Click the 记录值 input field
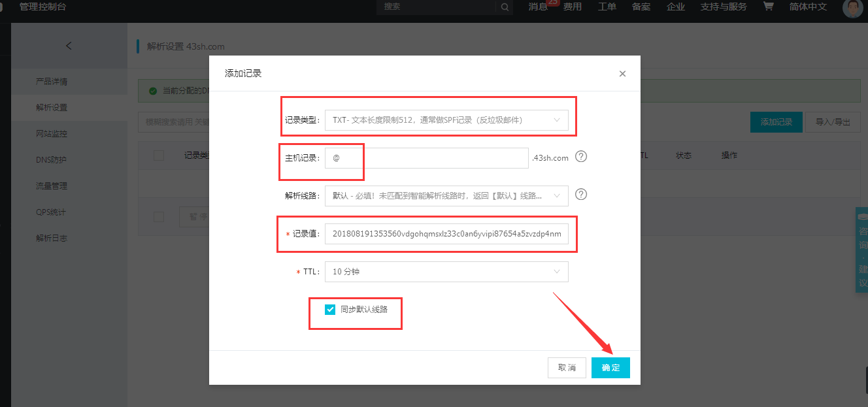 (446, 233)
